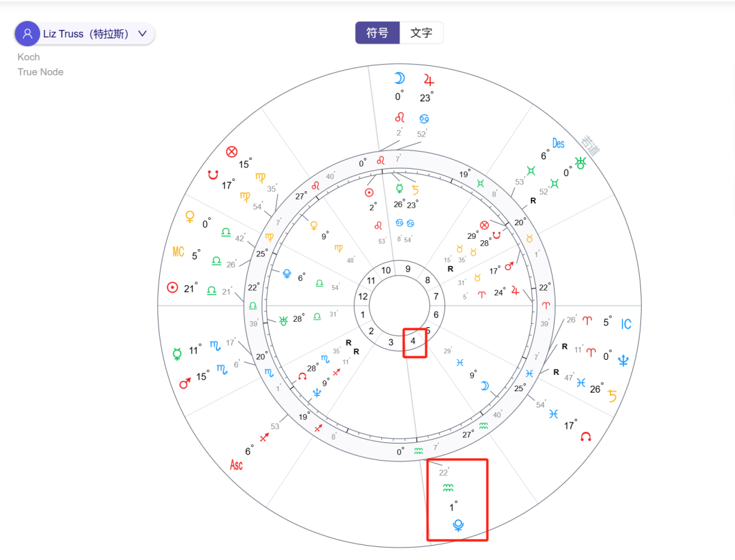Click the red Sun glyph at 21° Libra

[172, 287]
